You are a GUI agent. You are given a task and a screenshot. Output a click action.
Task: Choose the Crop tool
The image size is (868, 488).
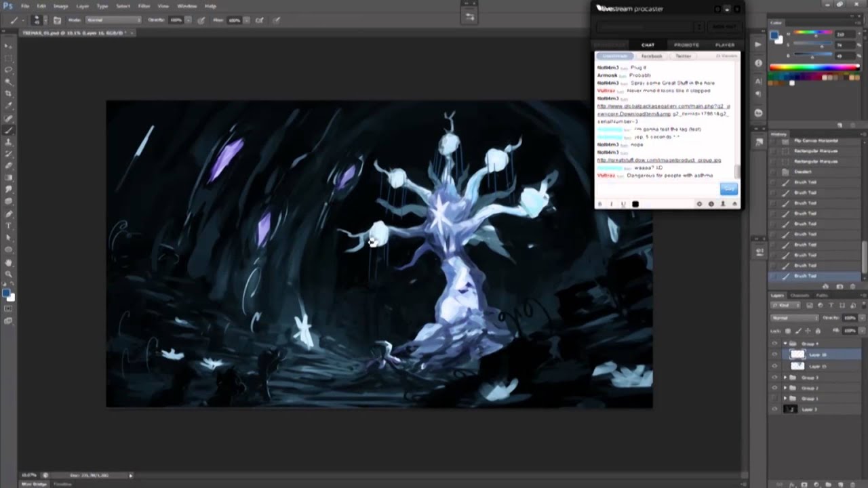[x=9, y=94]
